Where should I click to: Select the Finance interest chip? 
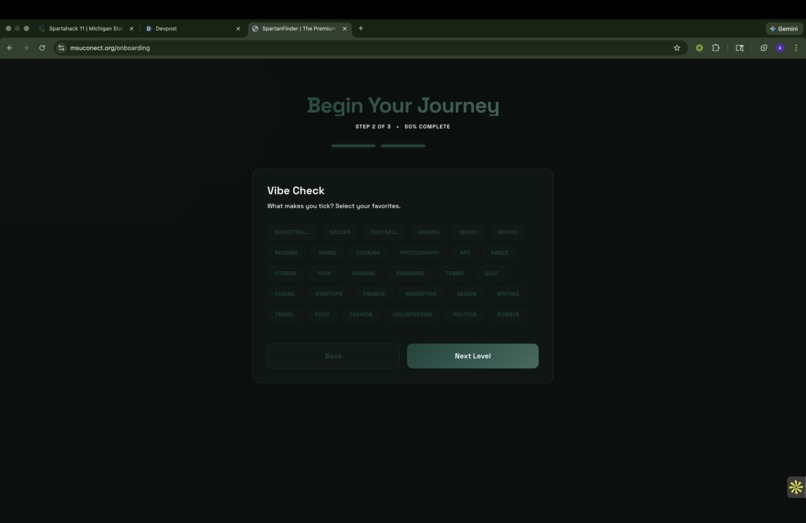click(x=374, y=294)
